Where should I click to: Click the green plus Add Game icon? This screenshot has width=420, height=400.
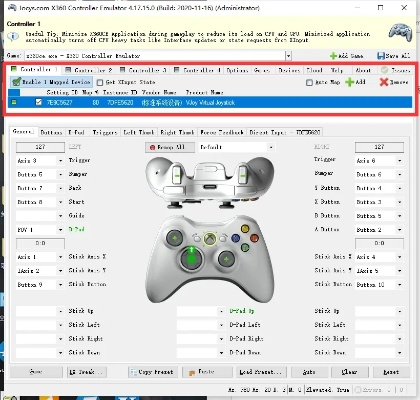(x=333, y=56)
